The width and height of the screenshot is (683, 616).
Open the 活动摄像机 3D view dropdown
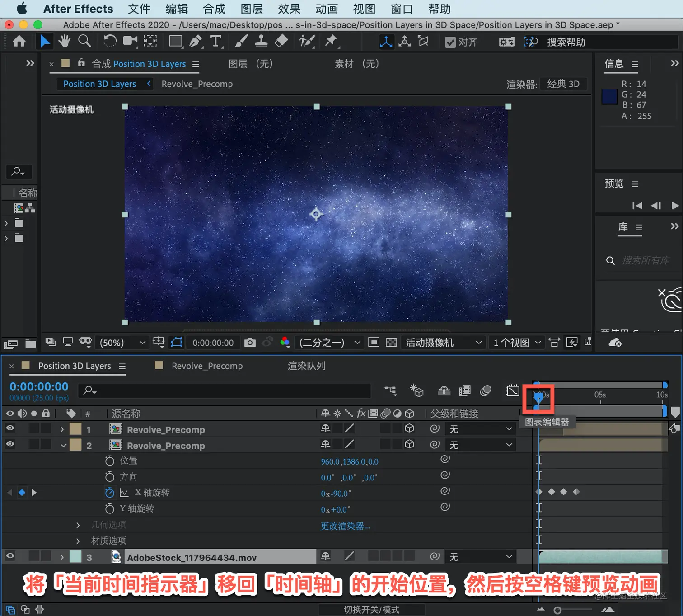click(443, 343)
